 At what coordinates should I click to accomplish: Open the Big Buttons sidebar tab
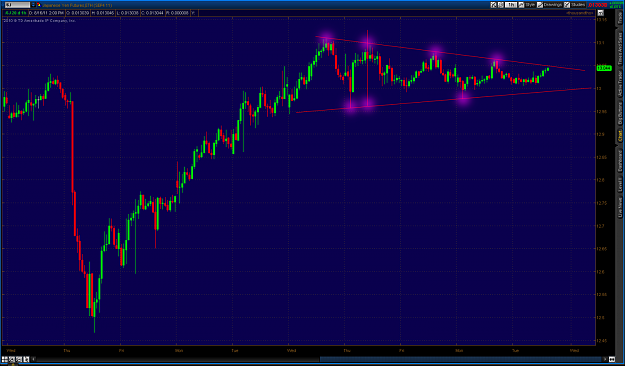point(620,114)
